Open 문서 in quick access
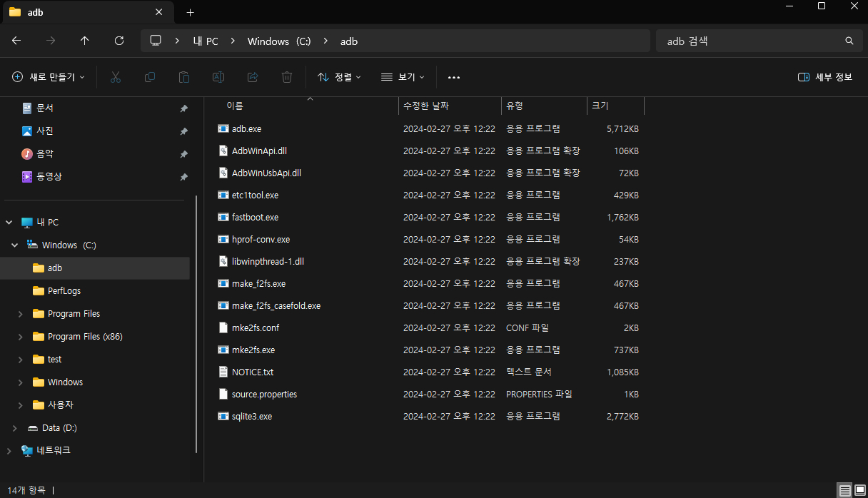This screenshot has width=868, height=498. [45, 108]
